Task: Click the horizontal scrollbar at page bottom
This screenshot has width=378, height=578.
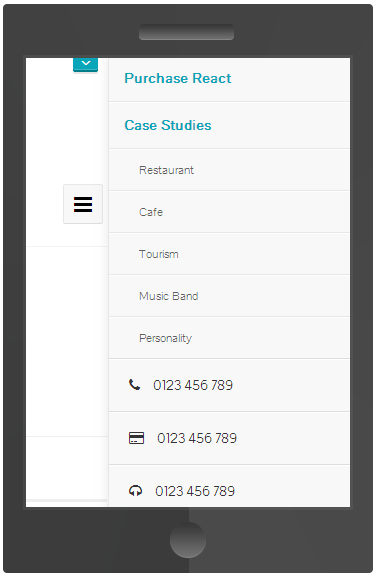Action: [67, 501]
